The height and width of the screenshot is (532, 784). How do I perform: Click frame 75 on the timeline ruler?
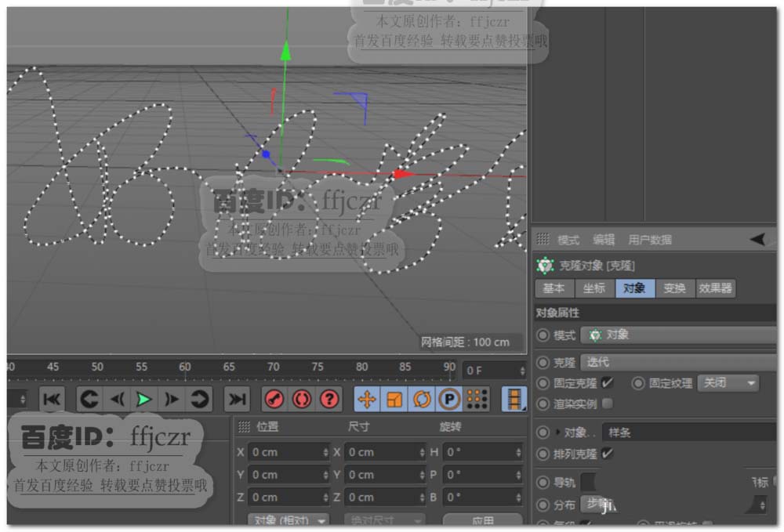tap(317, 367)
